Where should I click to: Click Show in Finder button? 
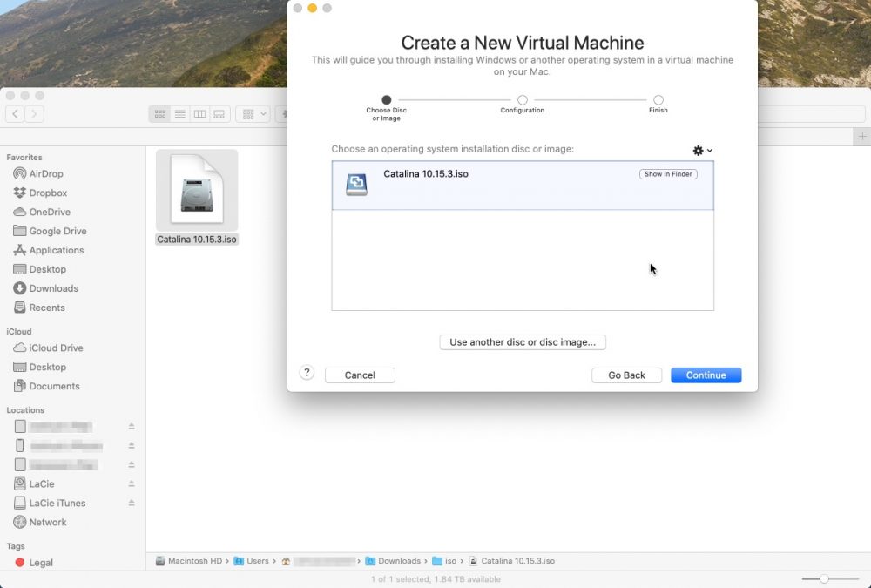click(x=668, y=174)
